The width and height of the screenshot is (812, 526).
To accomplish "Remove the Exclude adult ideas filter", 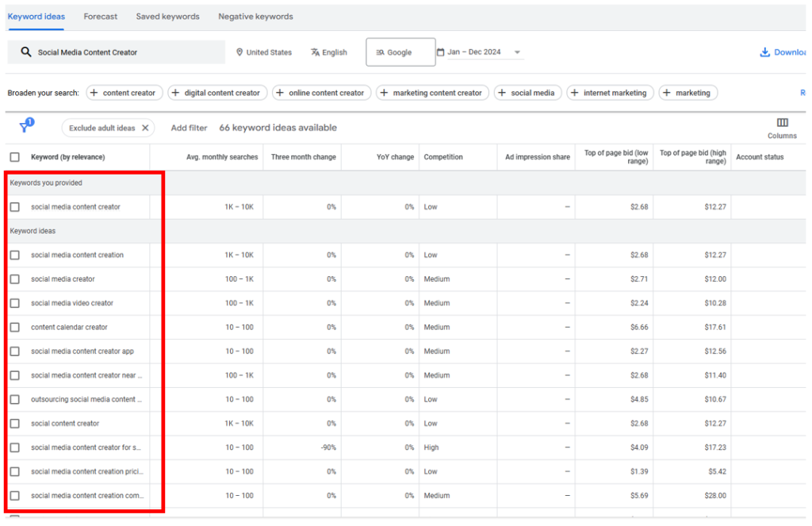I will (145, 128).
